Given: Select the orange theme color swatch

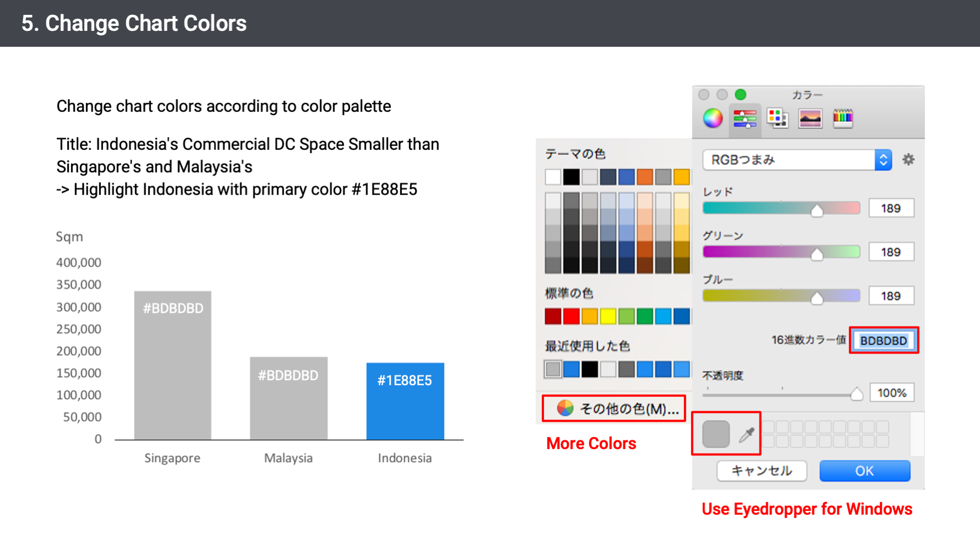Looking at the screenshot, I should (x=645, y=177).
